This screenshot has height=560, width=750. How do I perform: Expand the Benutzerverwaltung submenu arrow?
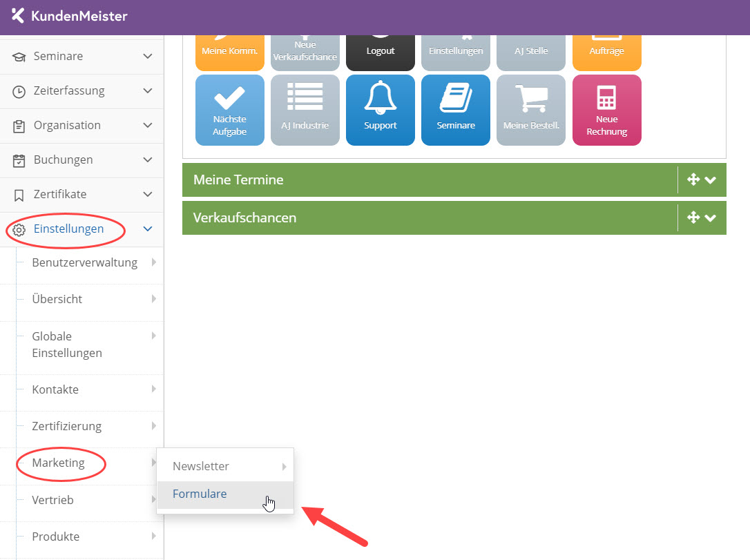(x=153, y=262)
